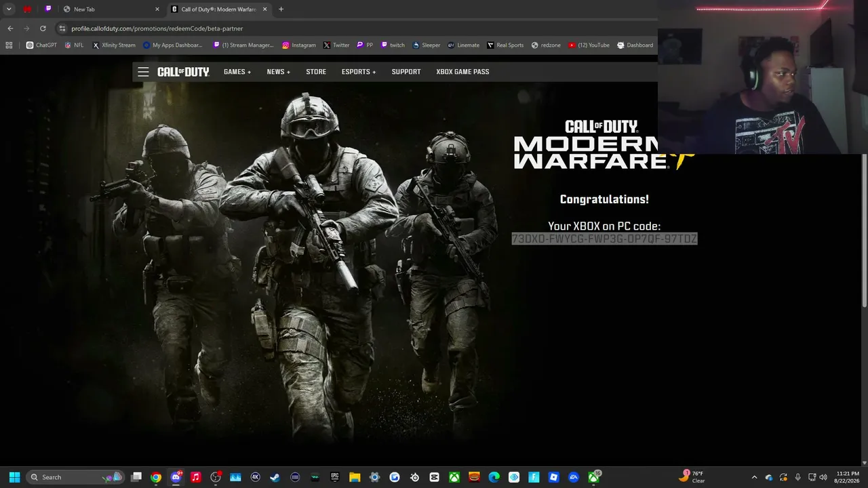This screenshot has height=488, width=868.
Task: Open Roblox from the taskbar
Action: [554, 477]
